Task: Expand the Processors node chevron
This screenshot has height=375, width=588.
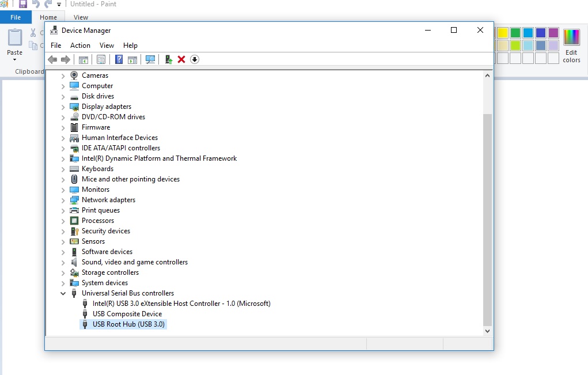Action: (x=63, y=221)
